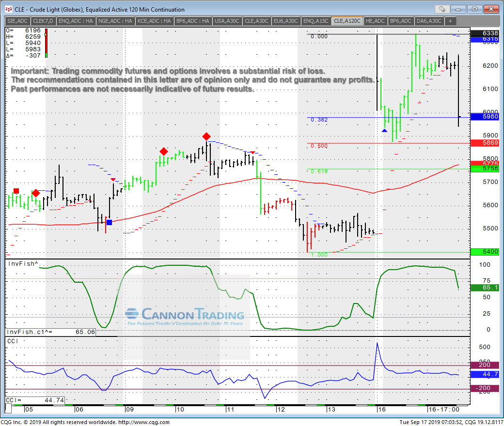Open the NGE,ADC : HA tab
The image size is (504, 426).
click(115, 21)
